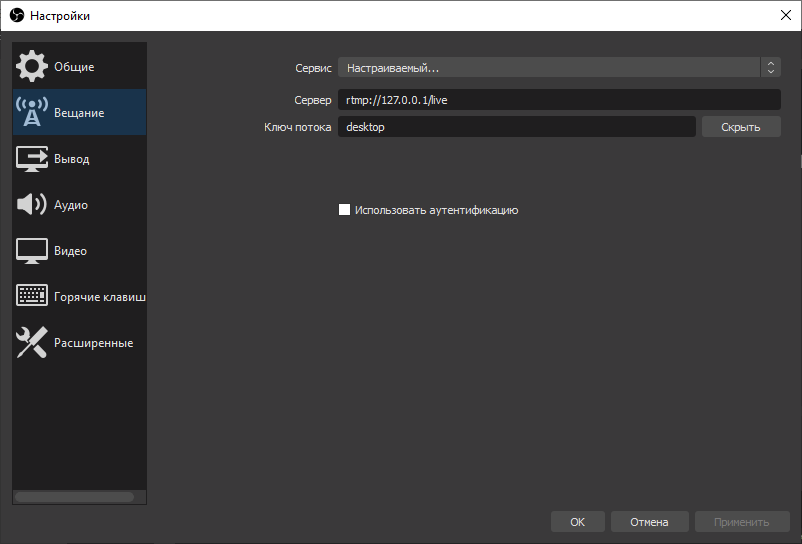Click the Отмена cancel button

tap(648, 522)
